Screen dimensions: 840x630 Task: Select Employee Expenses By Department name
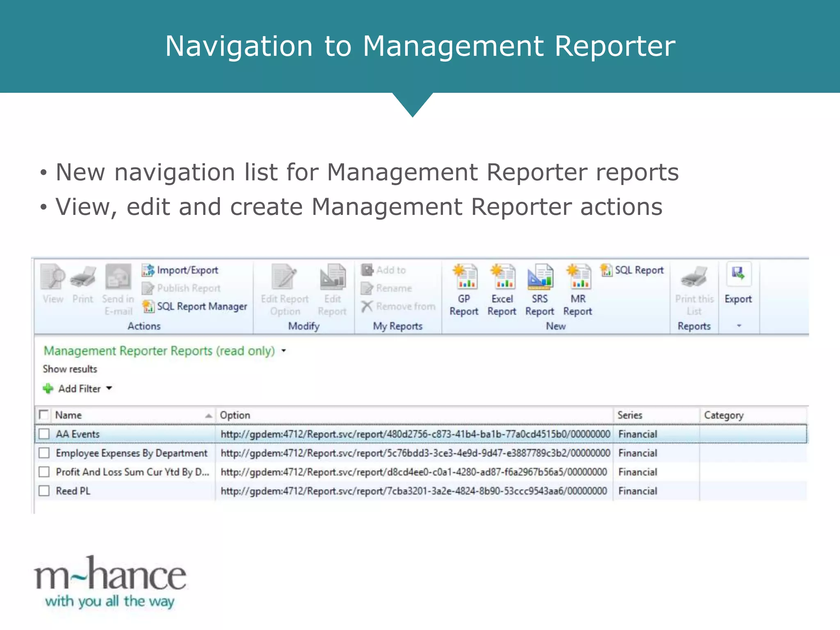[x=132, y=453]
